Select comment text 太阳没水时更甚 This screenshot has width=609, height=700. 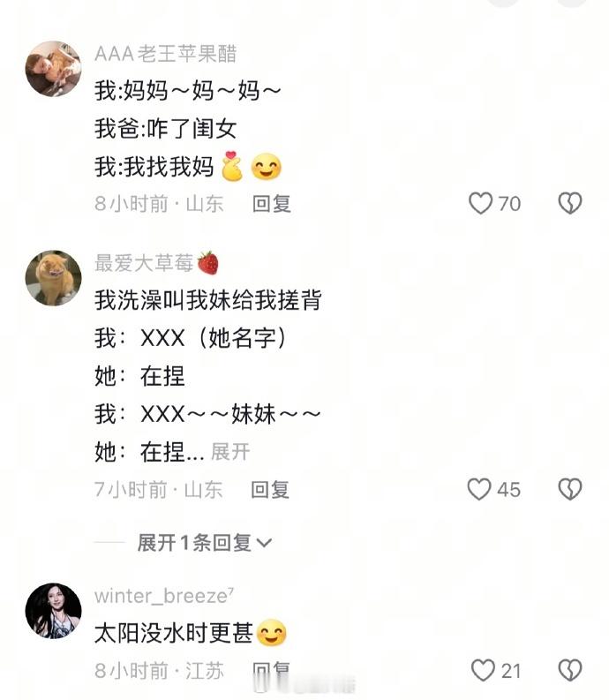tap(174, 633)
